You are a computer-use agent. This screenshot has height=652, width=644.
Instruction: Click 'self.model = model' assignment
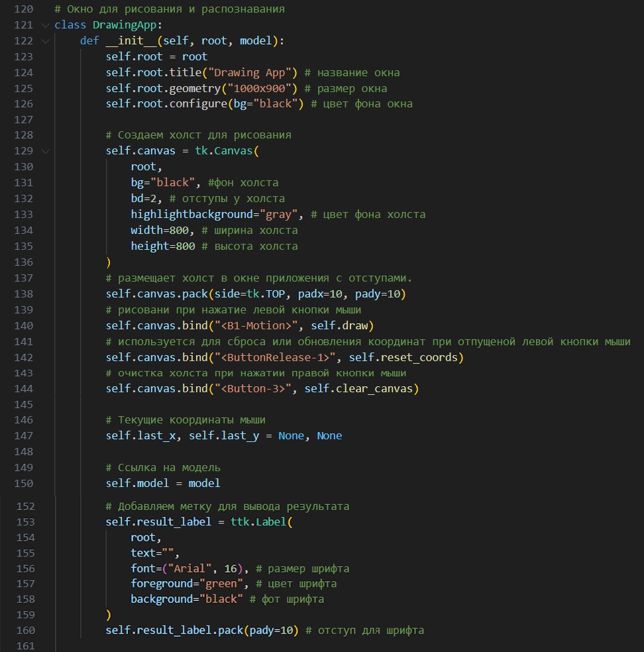tap(162, 483)
